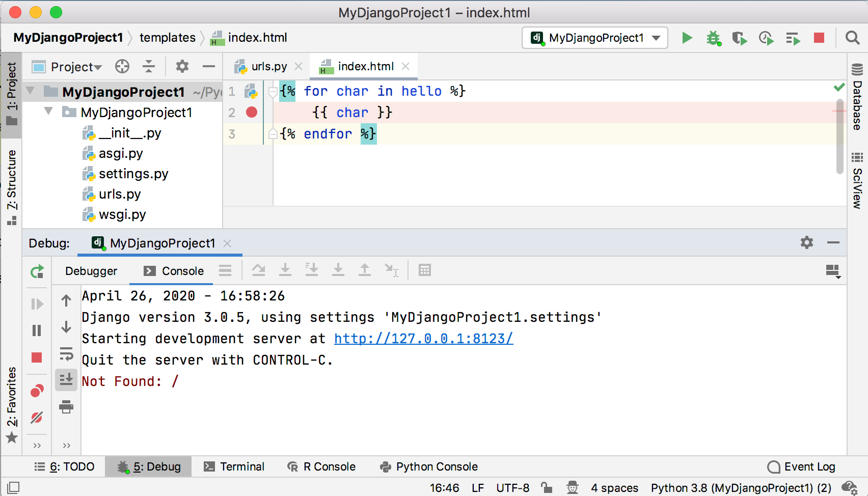Expand the templates folder breadcrumb
Screen dimensions: 868x496
click(167, 37)
